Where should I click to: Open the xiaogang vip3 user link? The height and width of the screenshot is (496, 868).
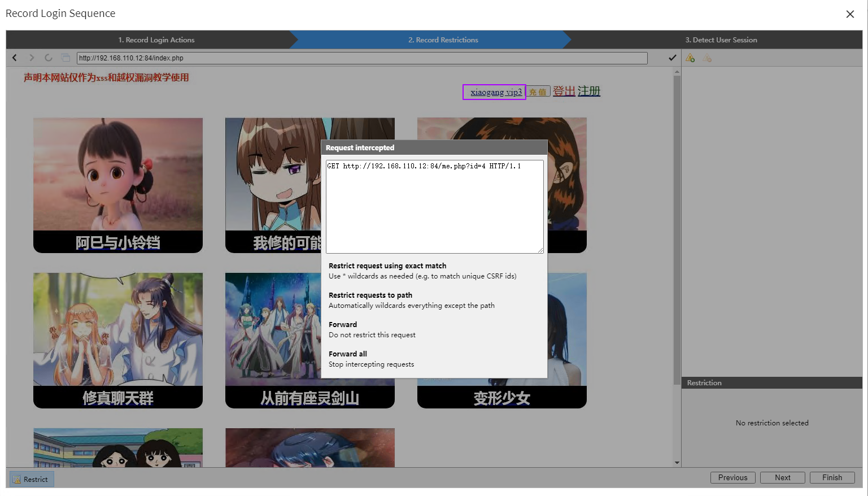496,92
